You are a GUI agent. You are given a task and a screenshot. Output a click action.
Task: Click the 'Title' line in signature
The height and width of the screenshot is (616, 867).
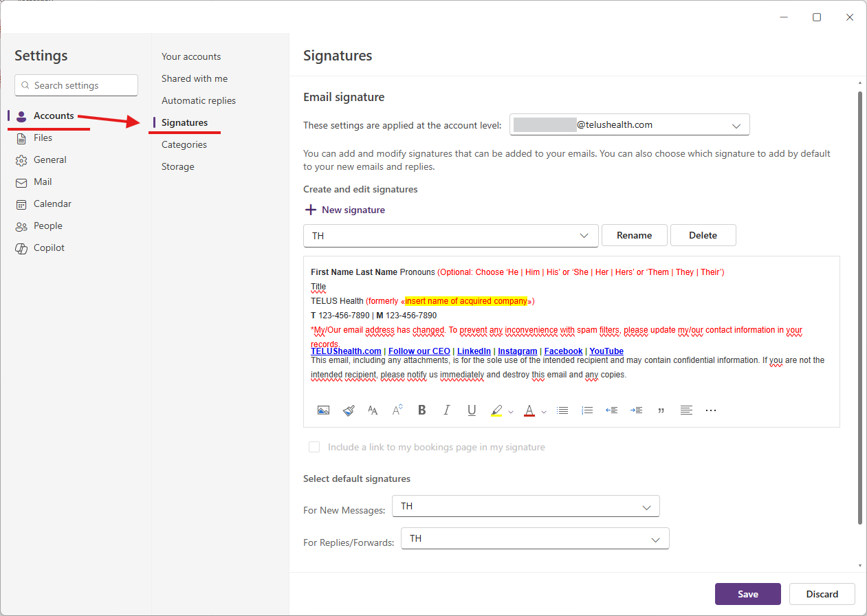point(318,287)
